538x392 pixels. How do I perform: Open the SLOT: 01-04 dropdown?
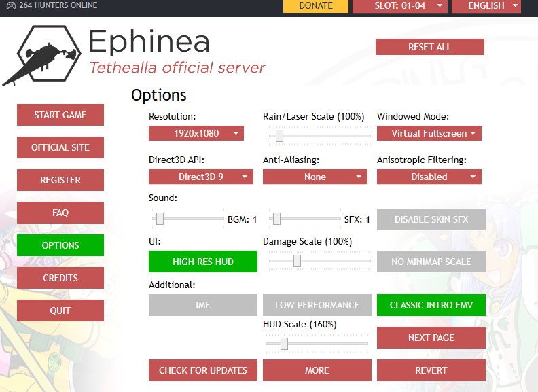click(x=399, y=6)
